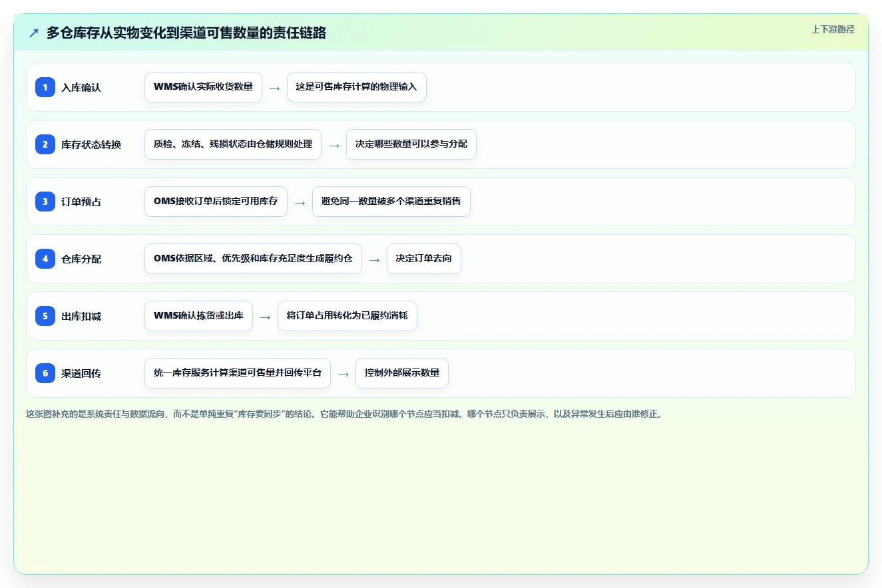Click the 订单预占 step label
882x588 pixels.
tap(81, 202)
